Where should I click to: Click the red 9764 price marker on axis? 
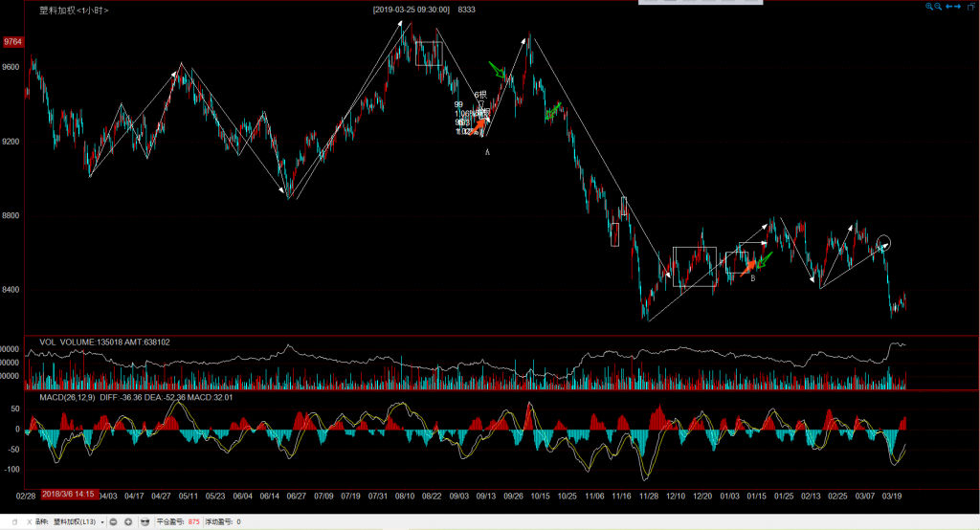13,42
